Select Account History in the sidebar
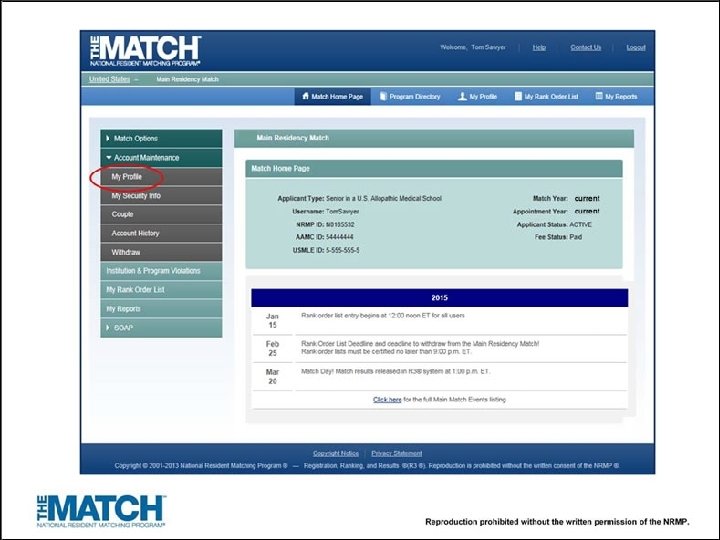The image size is (720, 540). click(x=161, y=233)
